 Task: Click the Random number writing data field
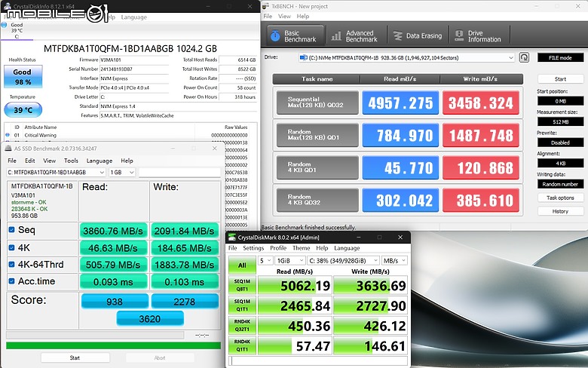pyautogui.click(x=560, y=184)
